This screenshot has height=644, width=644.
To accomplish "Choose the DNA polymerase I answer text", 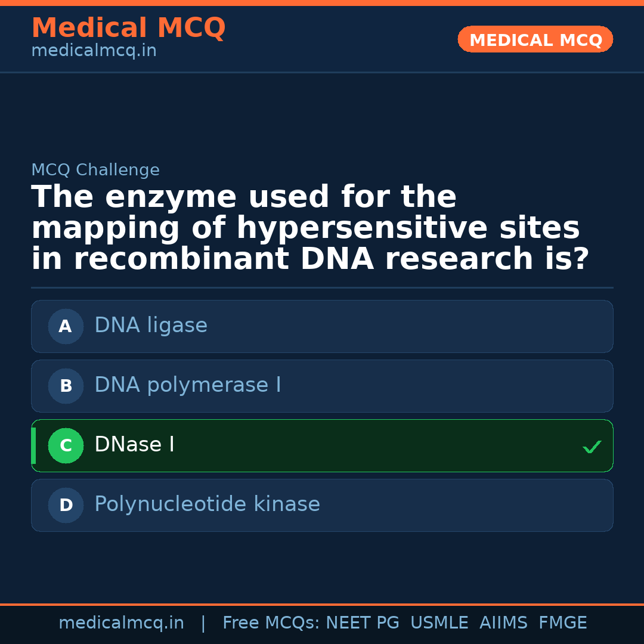I will (x=188, y=385).
